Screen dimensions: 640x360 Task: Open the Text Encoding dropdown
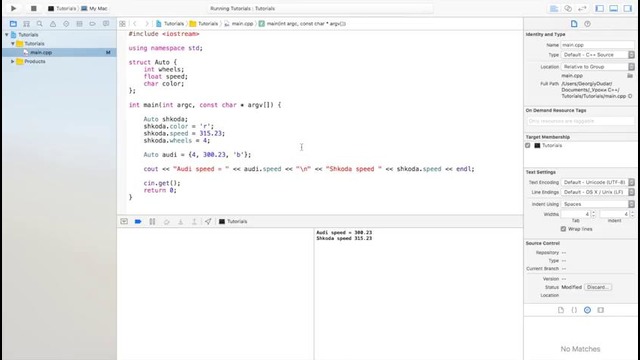tap(598, 182)
